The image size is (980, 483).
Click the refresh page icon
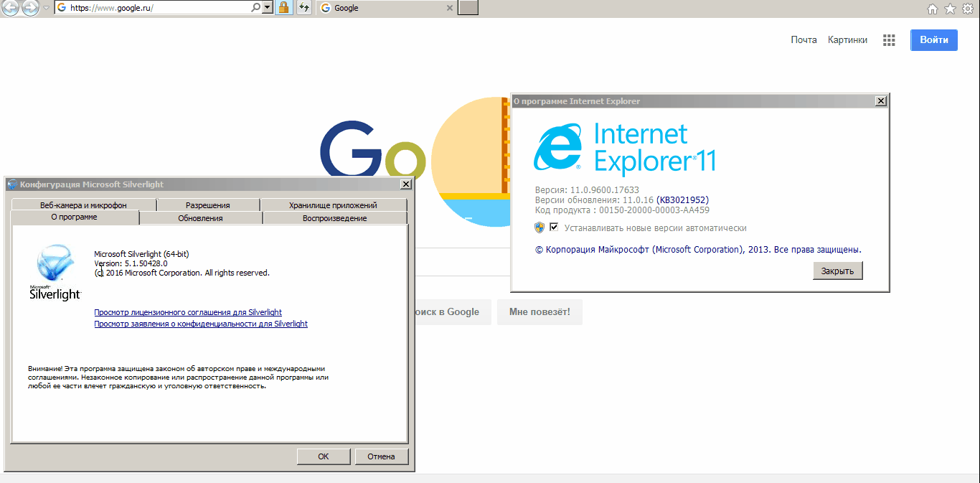pyautogui.click(x=303, y=8)
